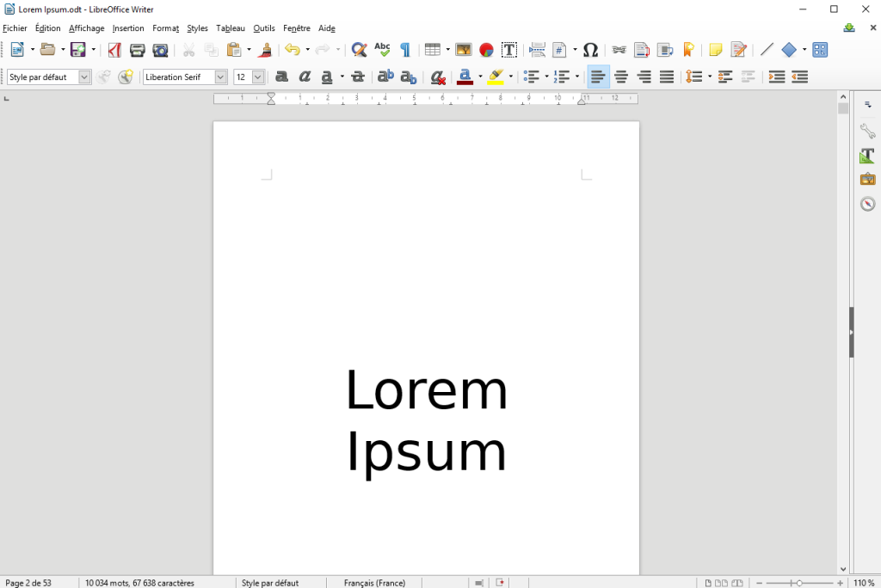
Task: Expand font color options arrow
Action: click(480, 77)
